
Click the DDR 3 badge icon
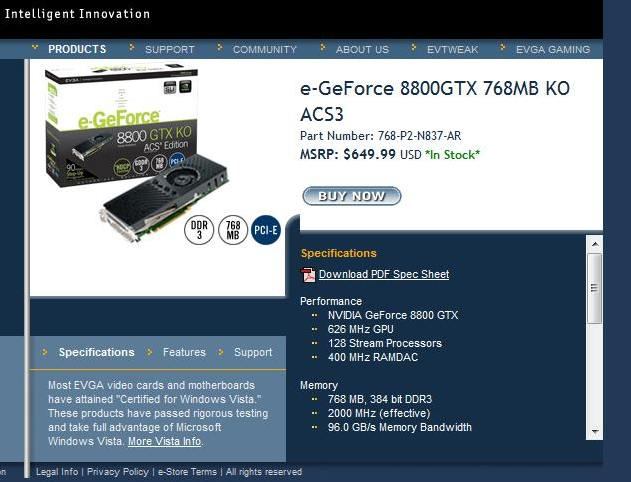click(199, 230)
